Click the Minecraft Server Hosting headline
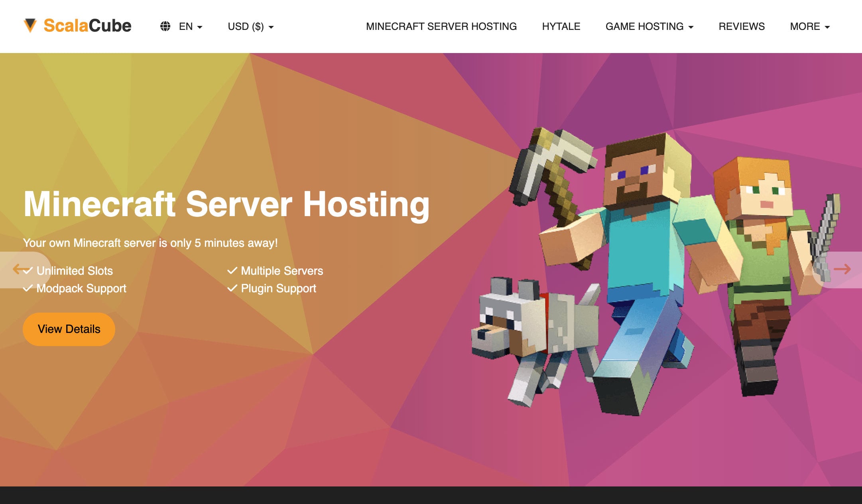862x504 pixels. [x=226, y=204]
